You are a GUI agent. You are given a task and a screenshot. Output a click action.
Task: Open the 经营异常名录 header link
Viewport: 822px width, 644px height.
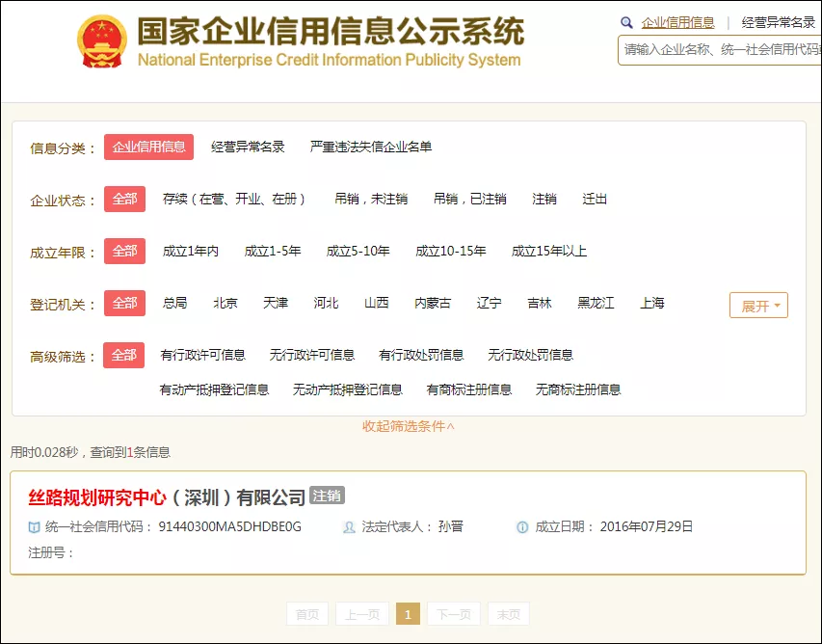tap(779, 22)
